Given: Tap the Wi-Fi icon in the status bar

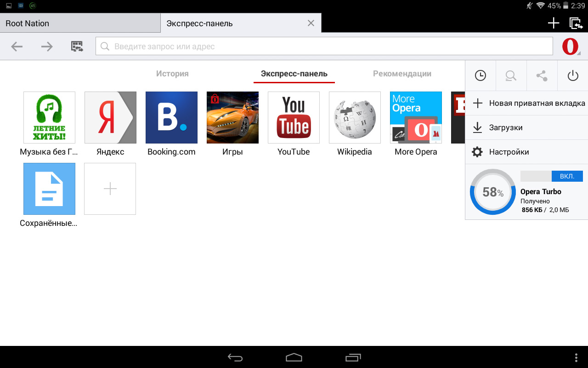Looking at the screenshot, I should [x=540, y=6].
